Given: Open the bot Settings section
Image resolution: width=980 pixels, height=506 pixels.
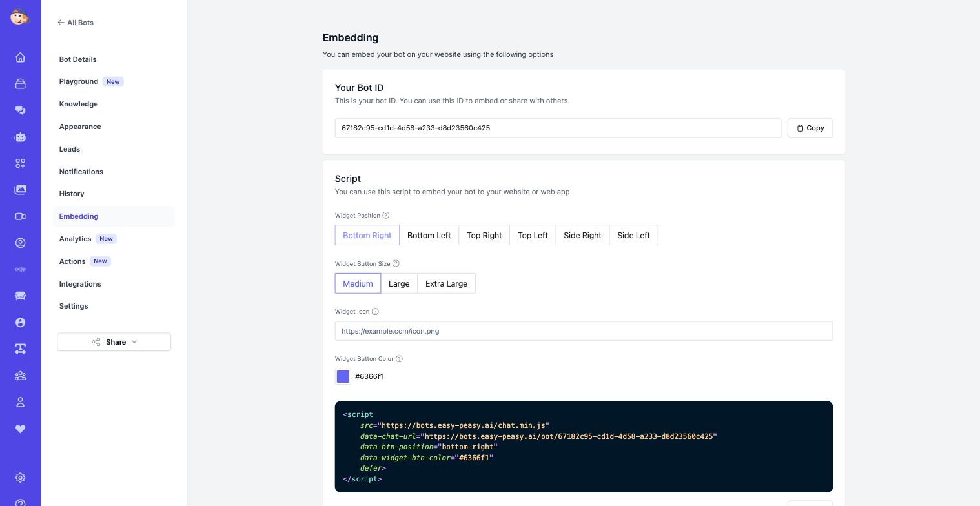Looking at the screenshot, I should [x=74, y=306].
